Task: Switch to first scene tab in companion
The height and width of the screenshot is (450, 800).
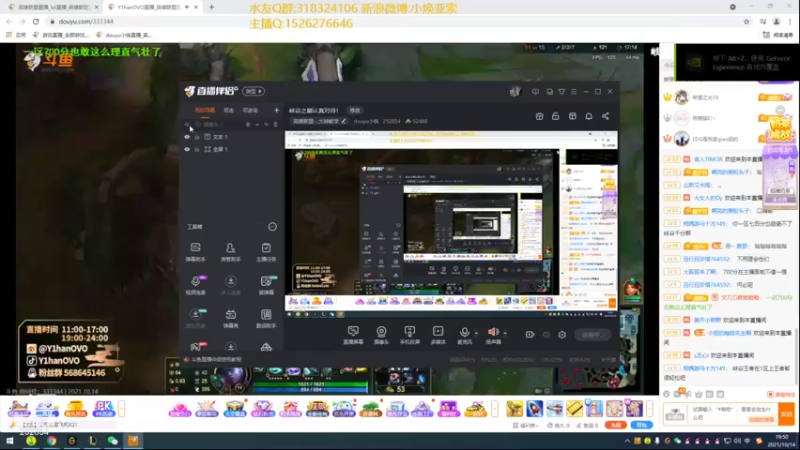Action: point(205,110)
